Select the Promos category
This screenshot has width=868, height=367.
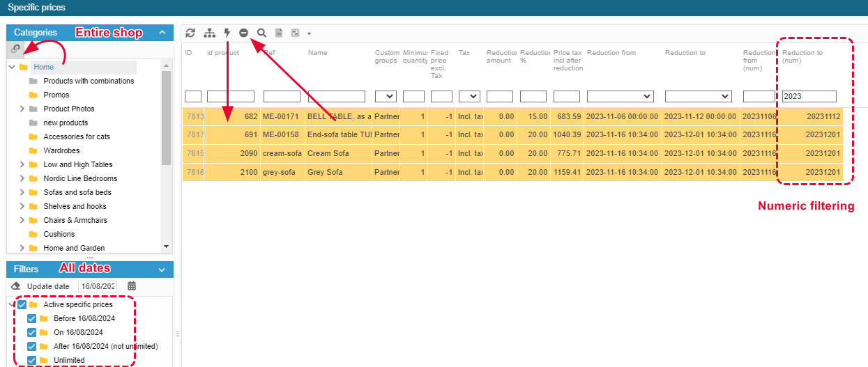[56, 95]
